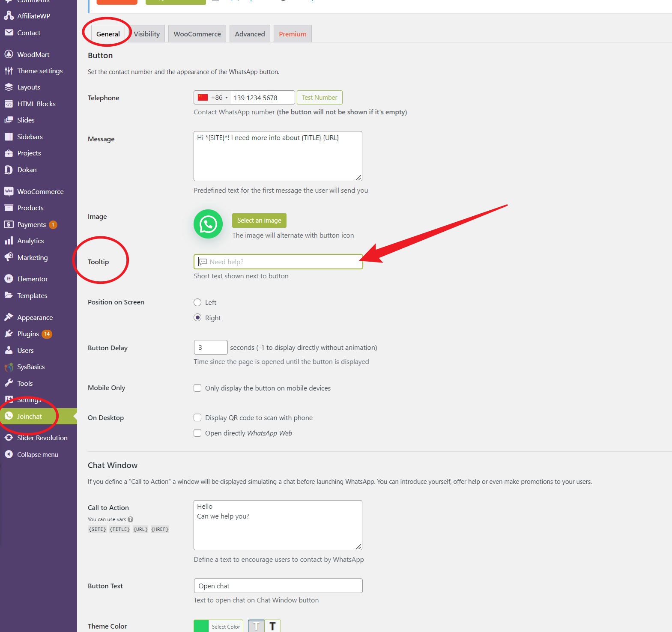Open the Advanced tab
672x632 pixels.
coord(250,34)
